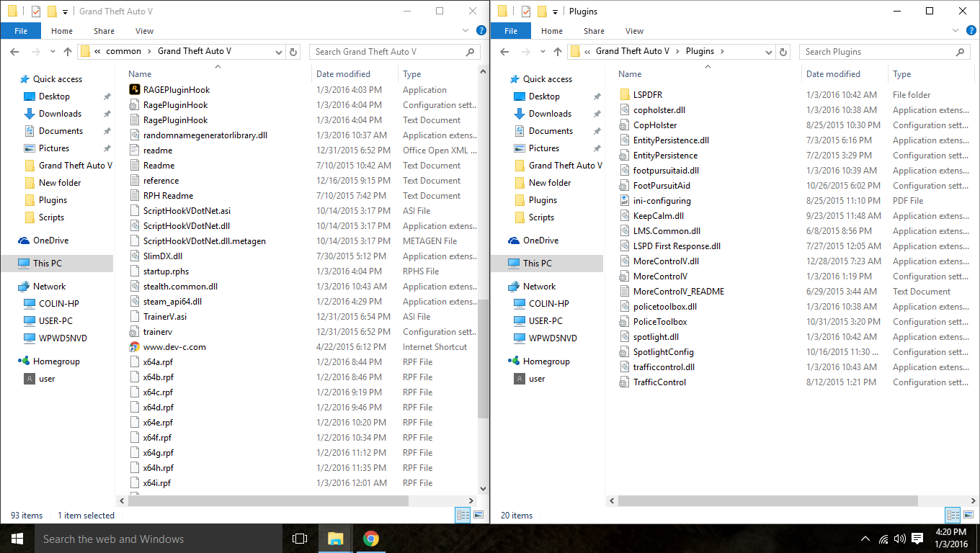980x553 pixels.
Task: Go back in the Grand Theft Auto V window
Action: [15, 52]
